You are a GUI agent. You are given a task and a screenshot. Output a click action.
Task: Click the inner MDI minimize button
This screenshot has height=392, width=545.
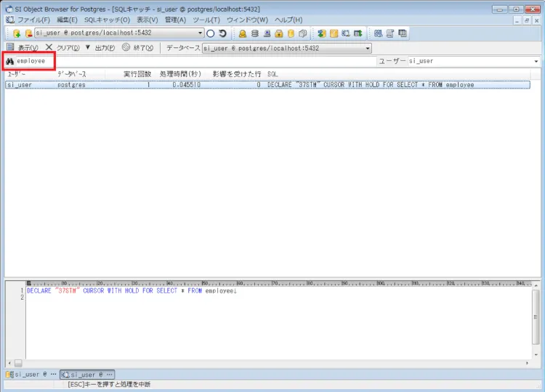pos(517,21)
